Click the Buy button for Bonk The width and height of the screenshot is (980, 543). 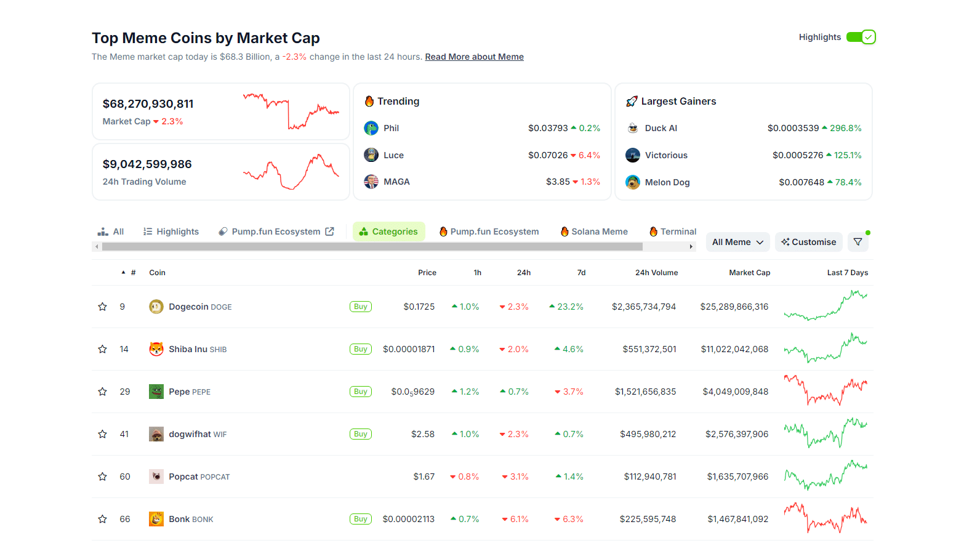point(361,519)
